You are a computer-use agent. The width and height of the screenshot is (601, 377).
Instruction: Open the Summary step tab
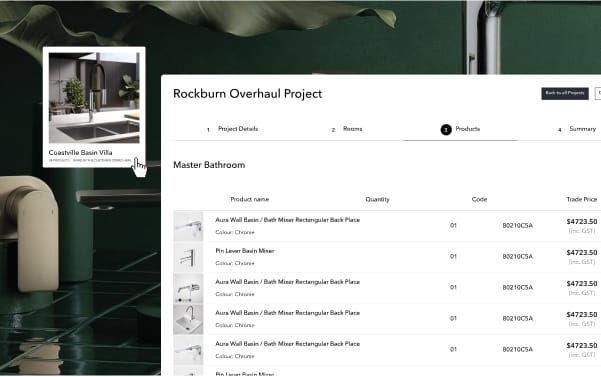click(577, 129)
